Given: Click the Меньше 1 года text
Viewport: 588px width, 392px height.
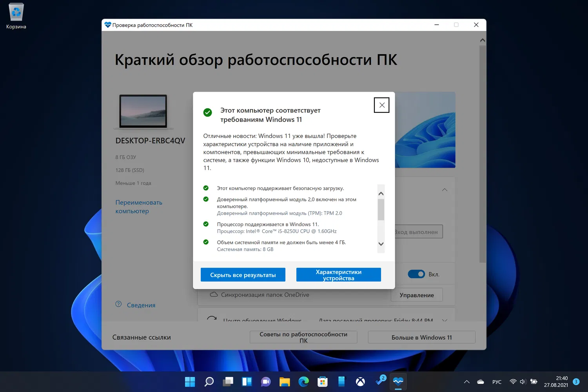Looking at the screenshot, I should coord(133,183).
